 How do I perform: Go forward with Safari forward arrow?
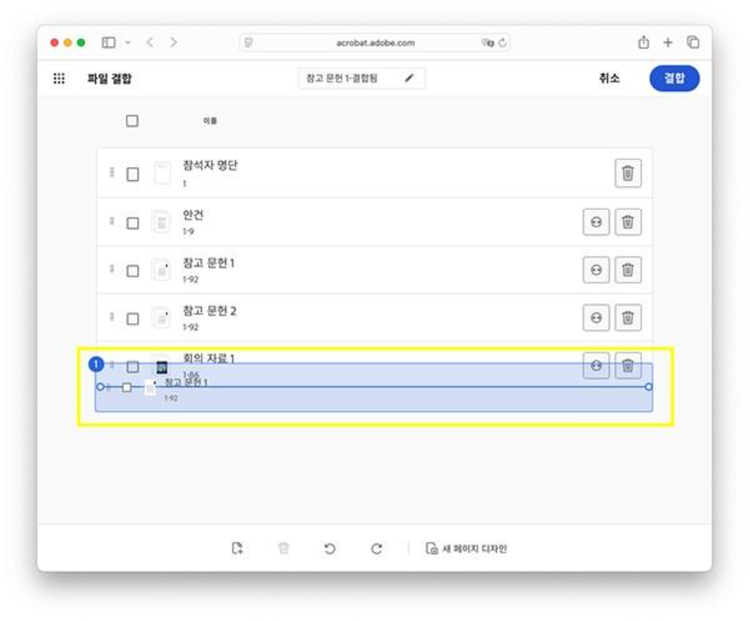tap(174, 43)
